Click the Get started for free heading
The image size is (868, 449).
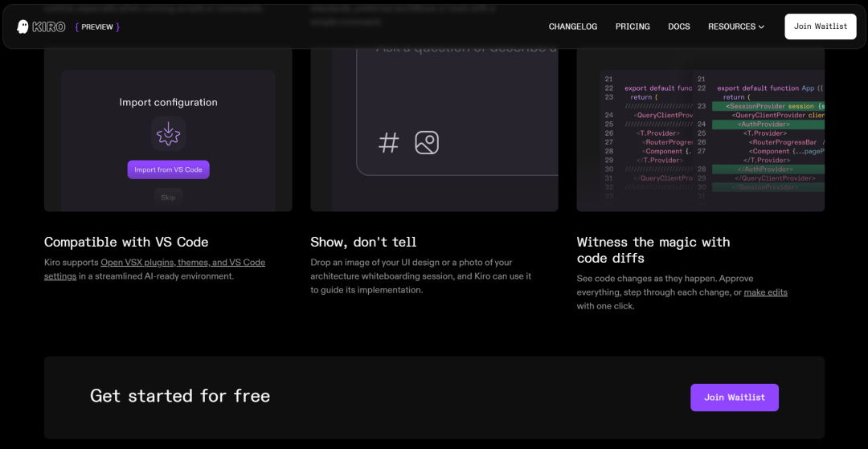click(180, 396)
